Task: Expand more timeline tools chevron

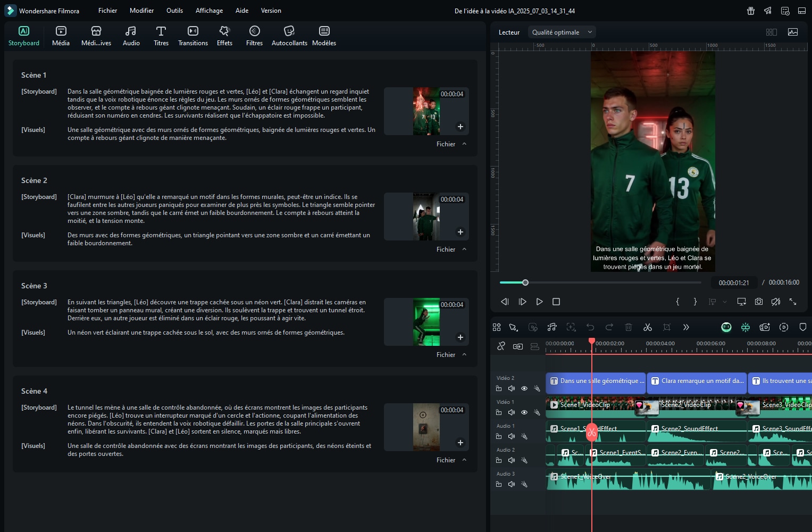Action: [686, 327]
